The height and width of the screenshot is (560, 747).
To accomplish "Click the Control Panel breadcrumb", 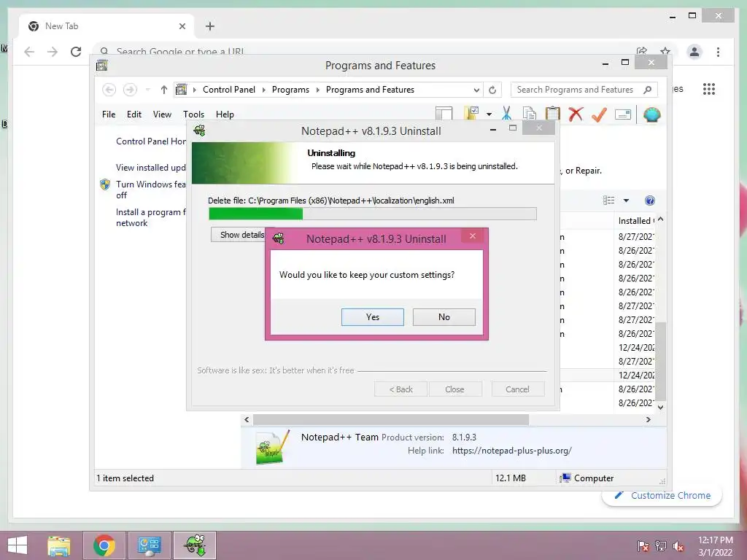I will 229,90.
